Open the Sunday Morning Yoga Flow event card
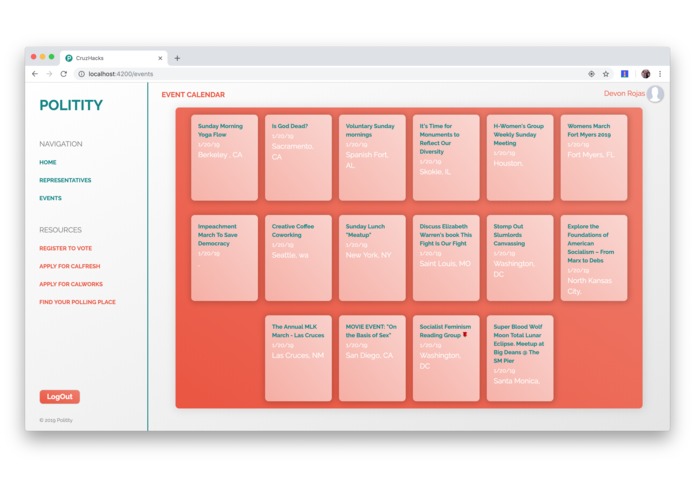The image size is (695, 494). 224,158
